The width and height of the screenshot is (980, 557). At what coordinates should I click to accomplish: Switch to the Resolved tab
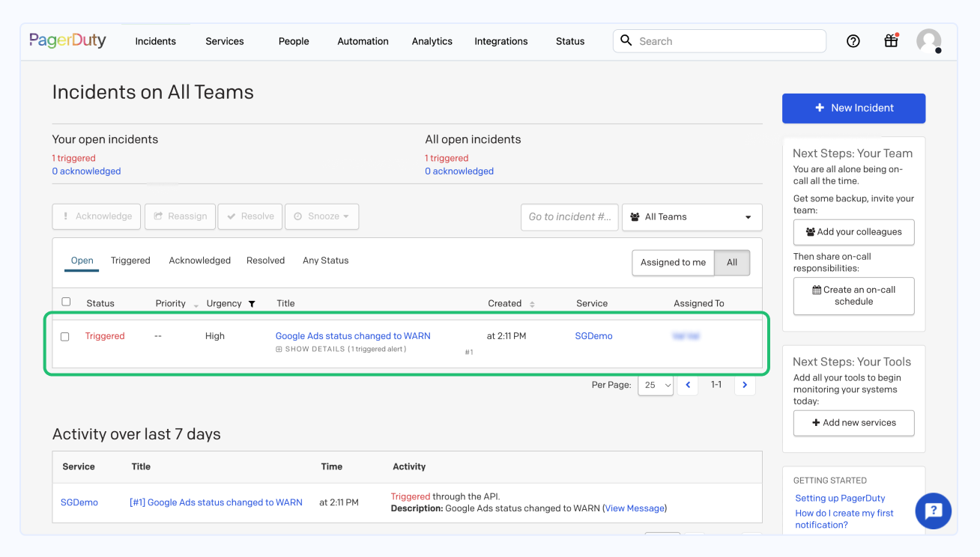tap(265, 261)
